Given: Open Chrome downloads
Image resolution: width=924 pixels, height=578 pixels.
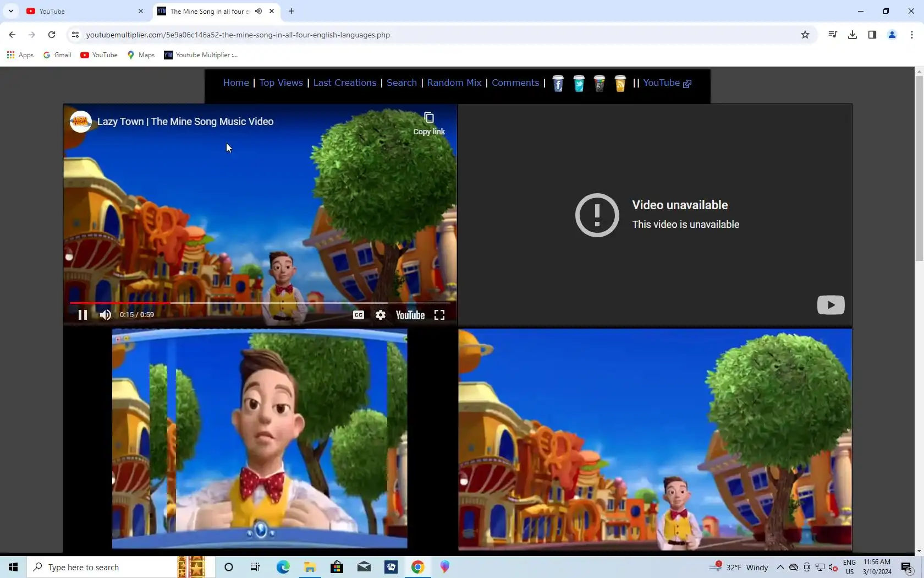Looking at the screenshot, I should point(853,35).
